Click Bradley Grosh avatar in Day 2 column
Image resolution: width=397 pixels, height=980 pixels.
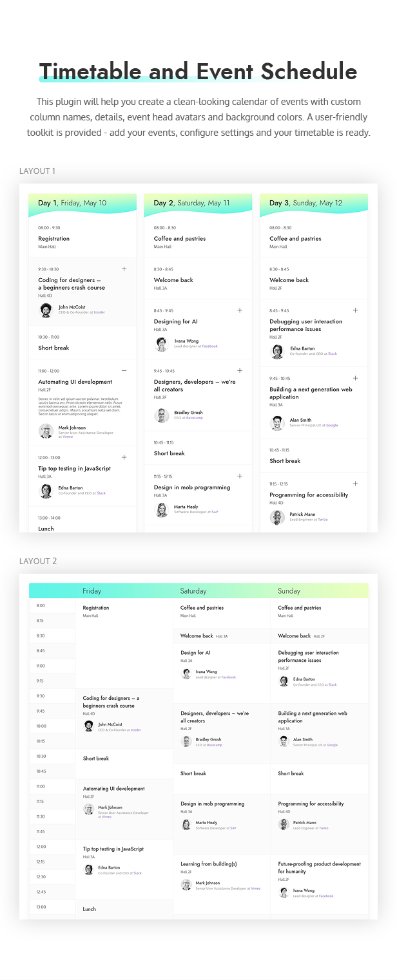[x=162, y=415]
